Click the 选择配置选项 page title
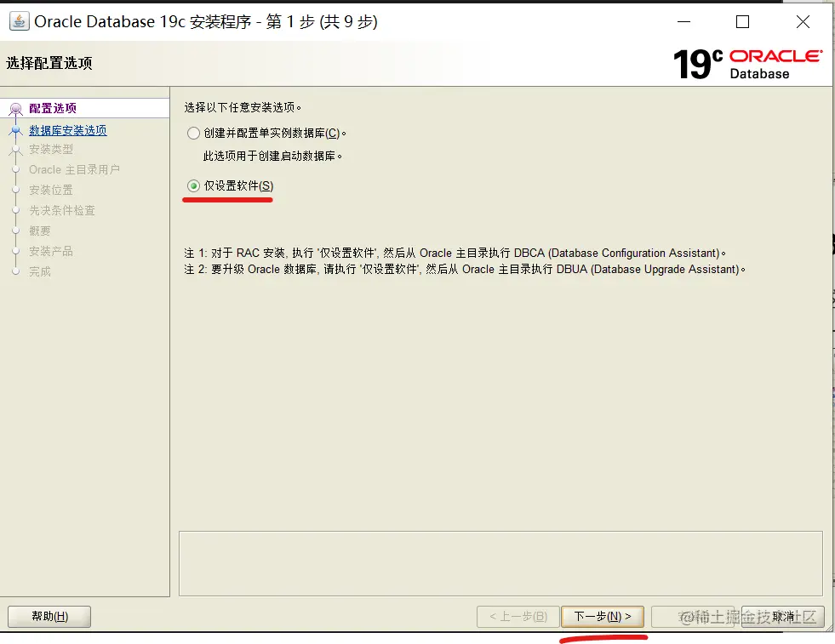This screenshot has width=835, height=644. pyautogui.click(x=49, y=63)
